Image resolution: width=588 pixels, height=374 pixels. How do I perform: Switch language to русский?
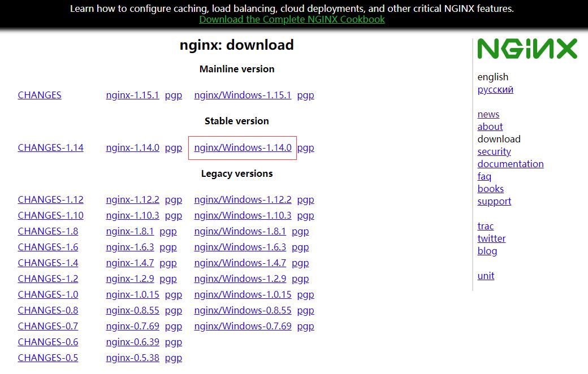click(x=495, y=90)
